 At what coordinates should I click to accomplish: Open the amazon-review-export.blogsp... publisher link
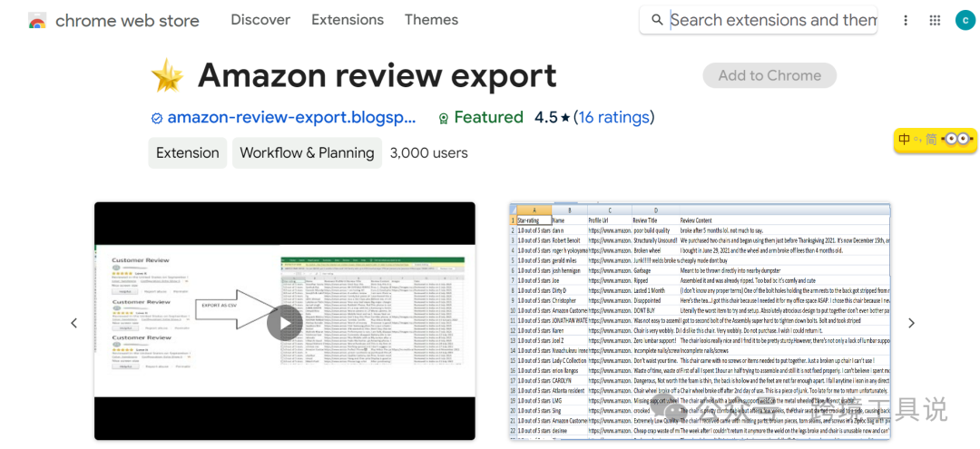pos(291,117)
